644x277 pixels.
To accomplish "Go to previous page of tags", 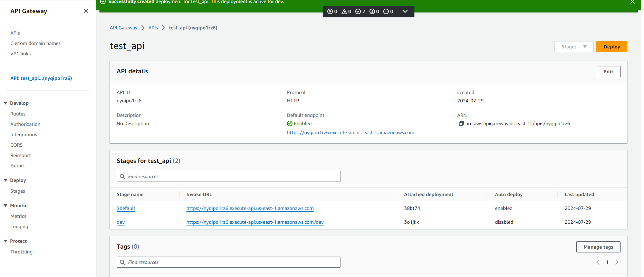I will coord(598,262).
